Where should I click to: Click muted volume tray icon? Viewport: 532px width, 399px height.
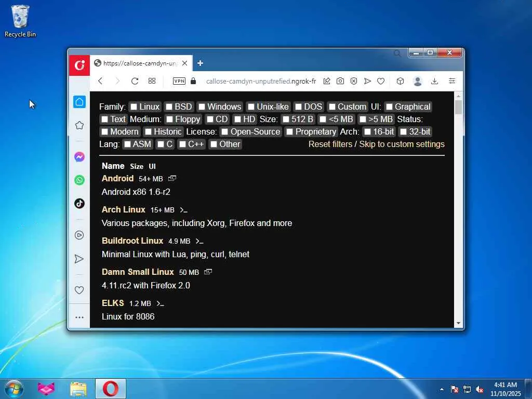click(480, 389)
